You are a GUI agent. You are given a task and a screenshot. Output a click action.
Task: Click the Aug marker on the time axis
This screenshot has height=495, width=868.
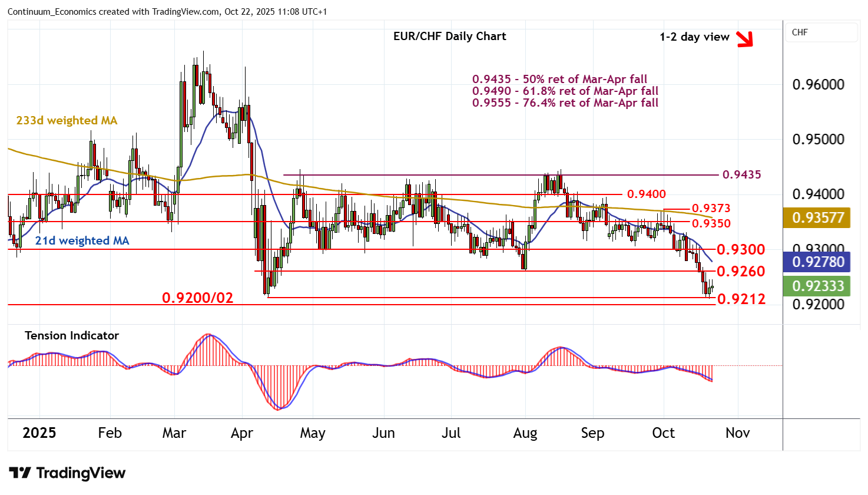(x=525, y=433)
